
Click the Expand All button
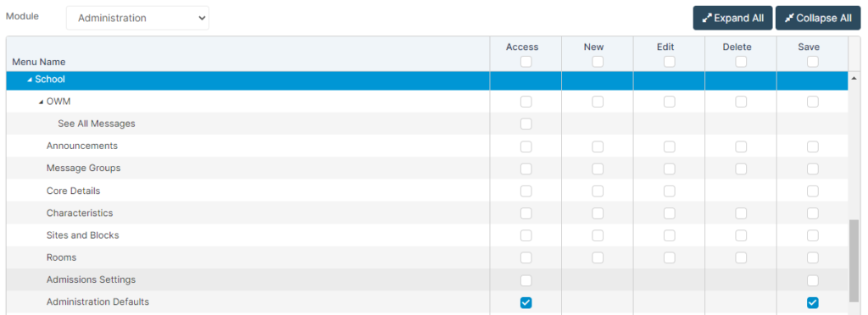tap(732, 19)
